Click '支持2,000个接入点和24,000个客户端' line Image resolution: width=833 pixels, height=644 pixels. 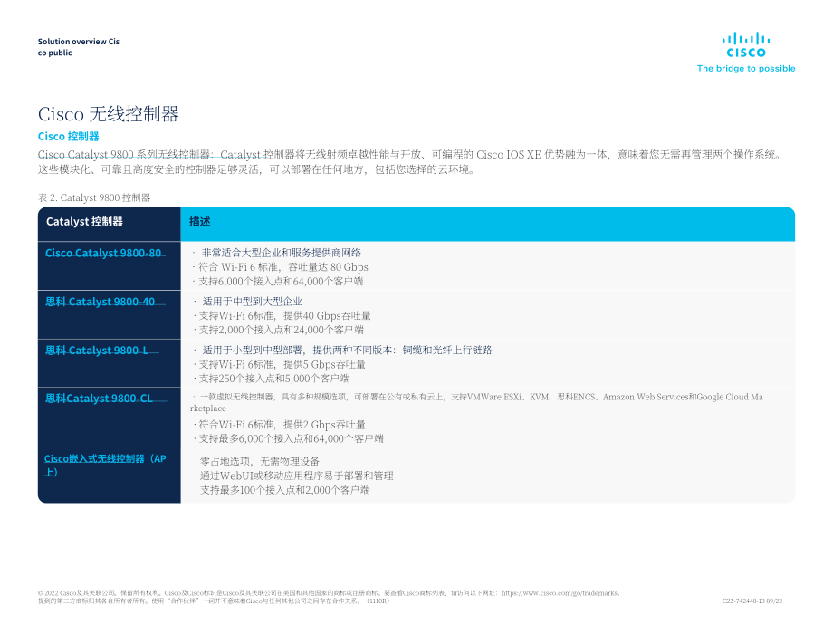tap(281, 330)
